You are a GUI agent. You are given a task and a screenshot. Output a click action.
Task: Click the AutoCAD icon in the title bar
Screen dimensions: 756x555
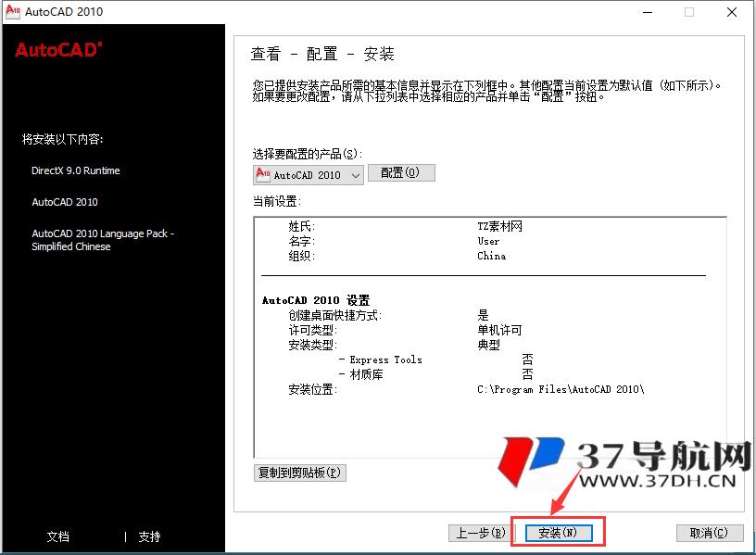(x=13, y=12)
